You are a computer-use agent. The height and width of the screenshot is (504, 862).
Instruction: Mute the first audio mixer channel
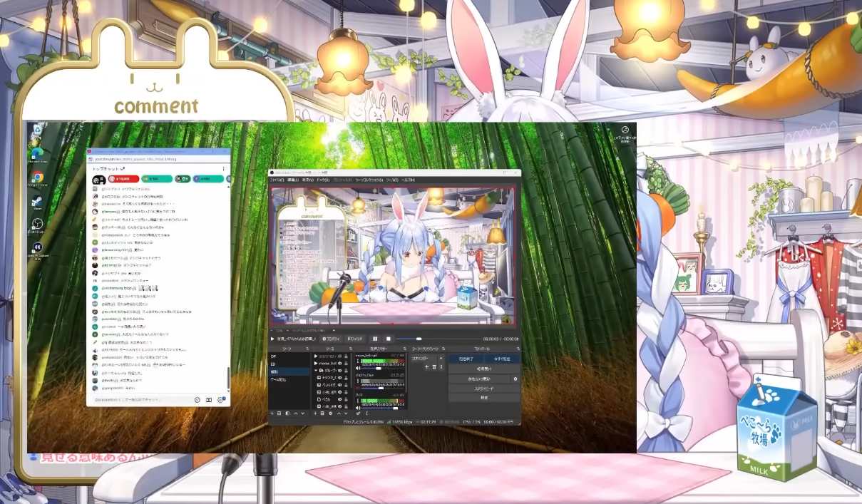(x=358, y=369)
